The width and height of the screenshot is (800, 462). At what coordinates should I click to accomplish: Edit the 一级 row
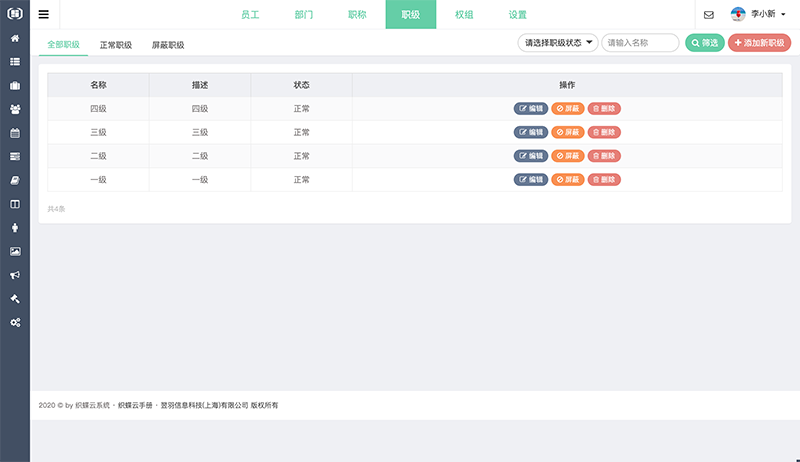coord(531,179)
